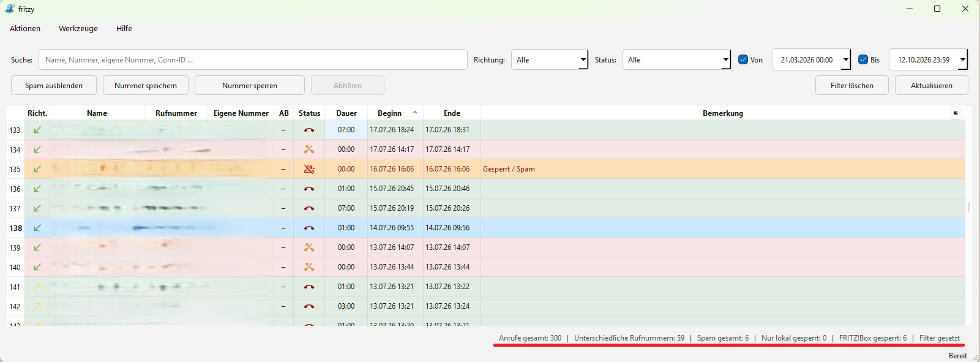
Task: Click the incoming arrow icon in row 135
Action: [x=37, y=169]
